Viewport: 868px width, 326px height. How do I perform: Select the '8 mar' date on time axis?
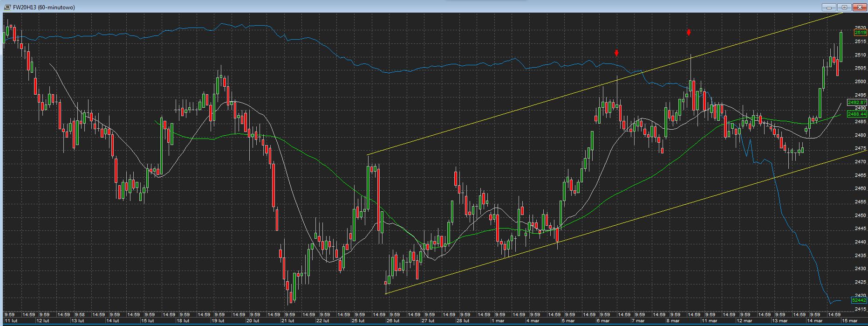click(x=672, y=321)
